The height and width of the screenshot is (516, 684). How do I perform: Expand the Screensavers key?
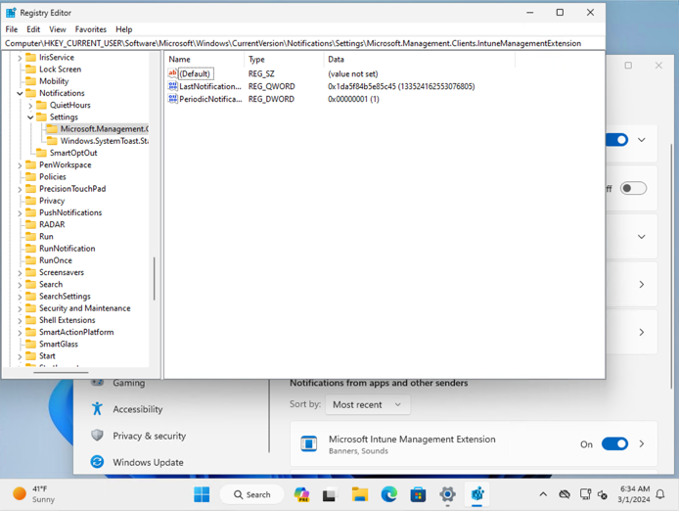pyautogui.click(x=20, y=273)
